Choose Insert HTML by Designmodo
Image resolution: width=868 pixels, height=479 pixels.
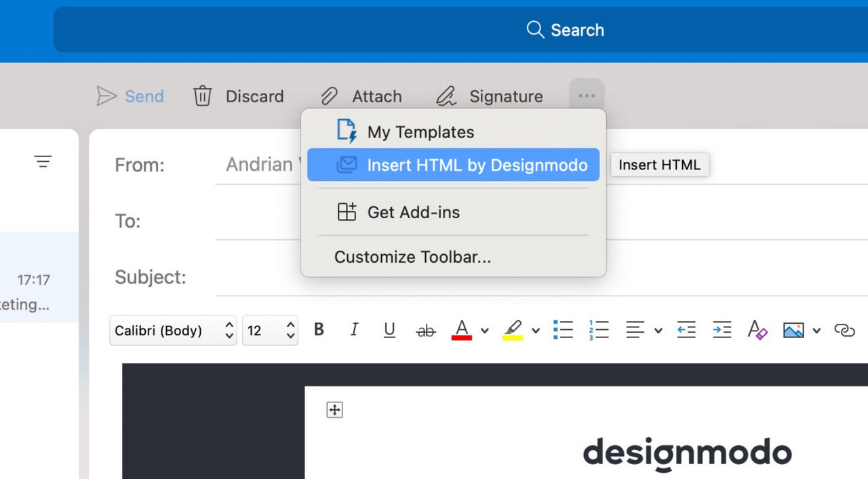pyautogui.click(x=453, y=165)
